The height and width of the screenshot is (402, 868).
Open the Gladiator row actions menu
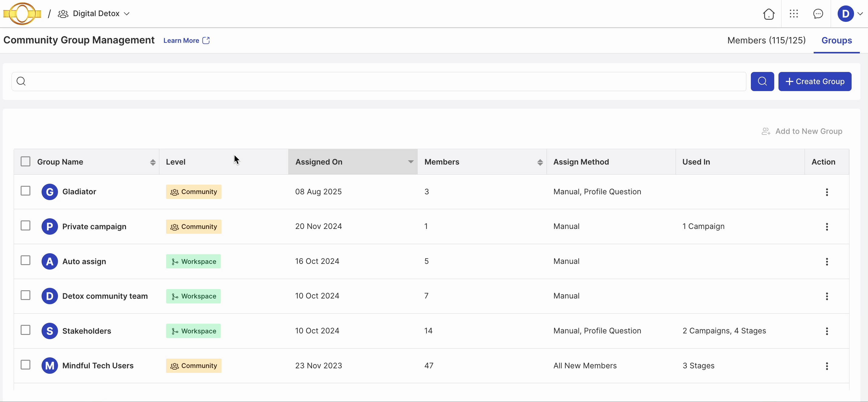(826, 192)
